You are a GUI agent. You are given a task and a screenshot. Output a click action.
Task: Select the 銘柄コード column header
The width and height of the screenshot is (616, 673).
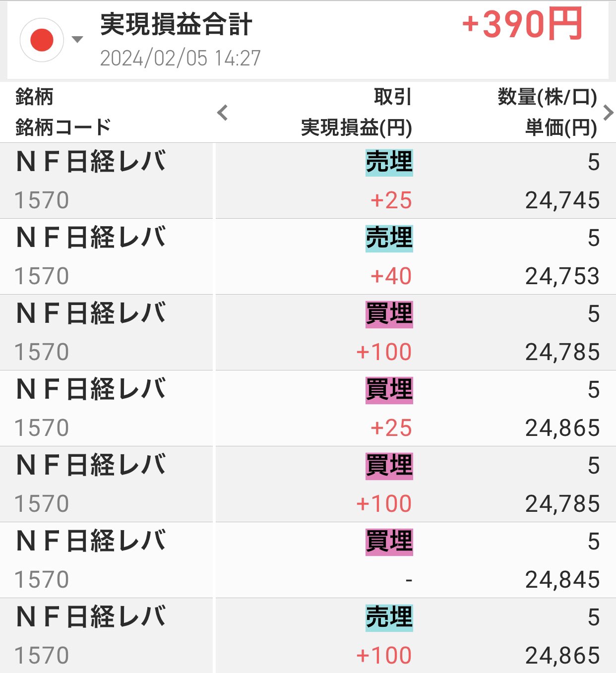[x=63, y=127]
